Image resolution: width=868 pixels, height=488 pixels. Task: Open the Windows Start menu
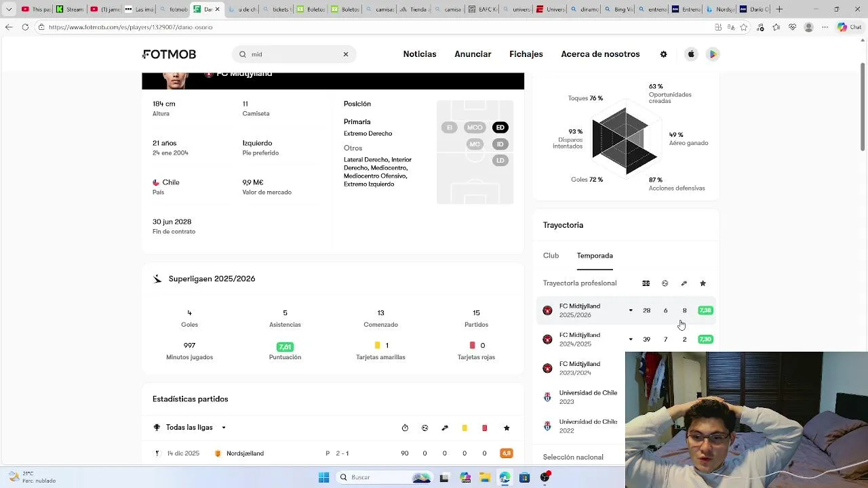[x=323, y=478]
